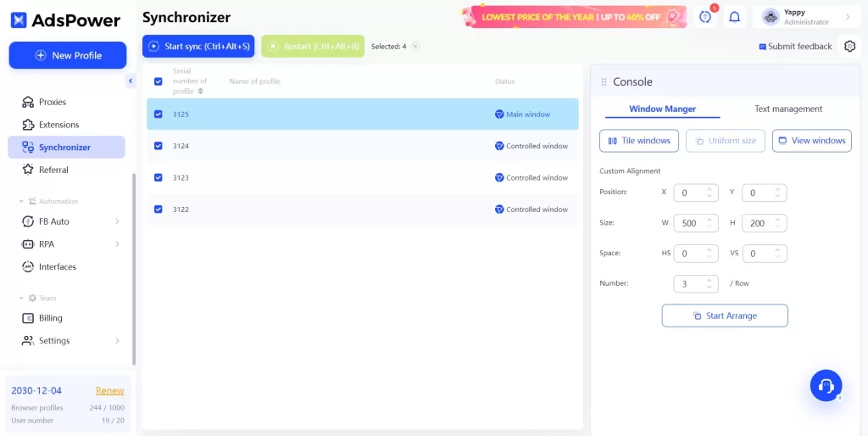Open the account menu chevron
The image size is (868, 436).
[848, 17]
